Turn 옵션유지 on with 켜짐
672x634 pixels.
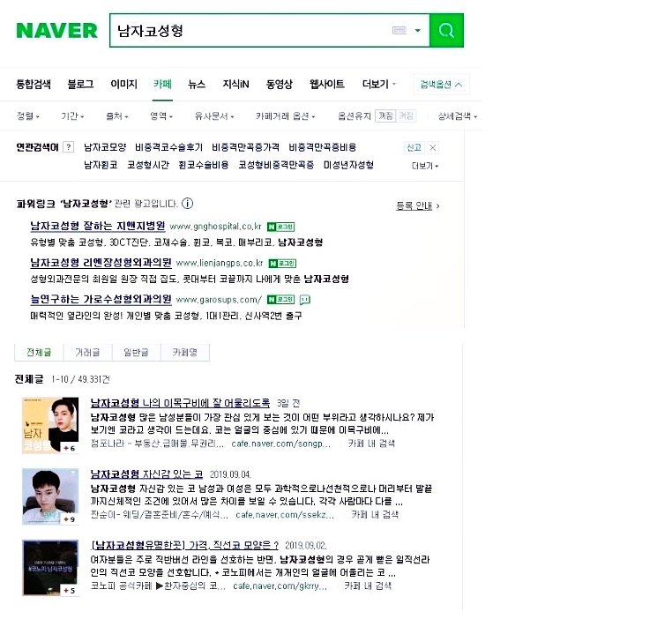pyautogui.click(x=406, y=116)
